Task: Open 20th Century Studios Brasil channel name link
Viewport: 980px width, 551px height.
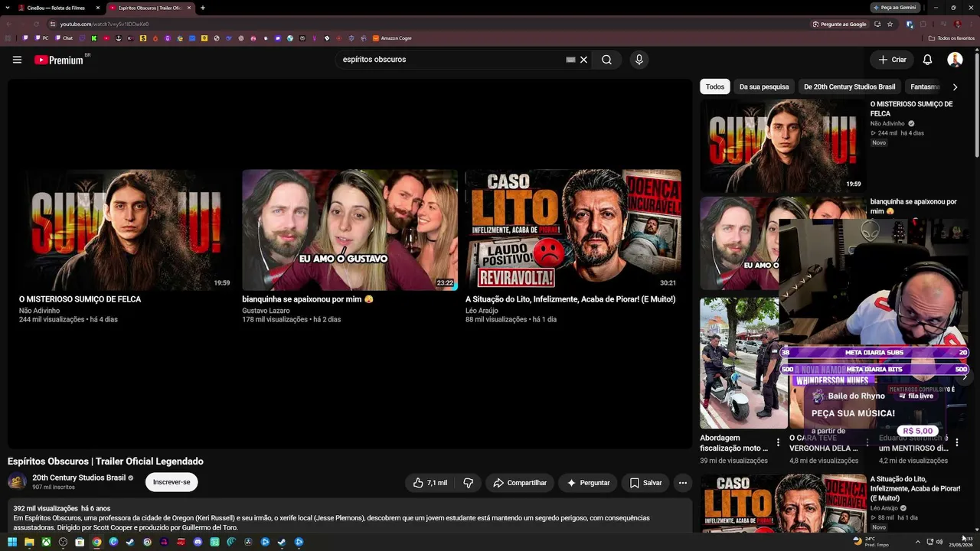Action: pyautogui.click(x=79, y=478)
